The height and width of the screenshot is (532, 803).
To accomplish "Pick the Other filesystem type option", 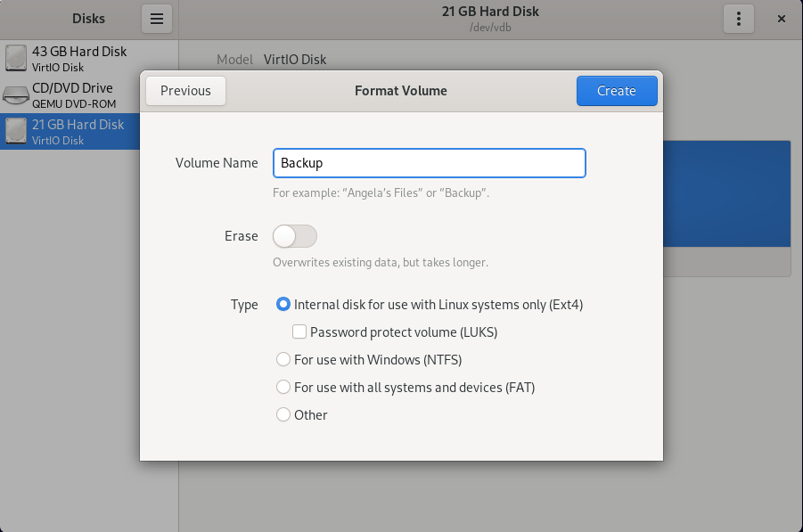I will coord(283,415).
